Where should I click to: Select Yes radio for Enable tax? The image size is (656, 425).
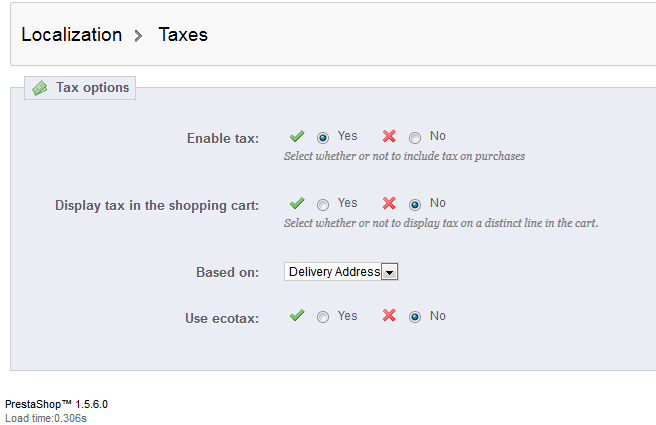coord(323,137)
